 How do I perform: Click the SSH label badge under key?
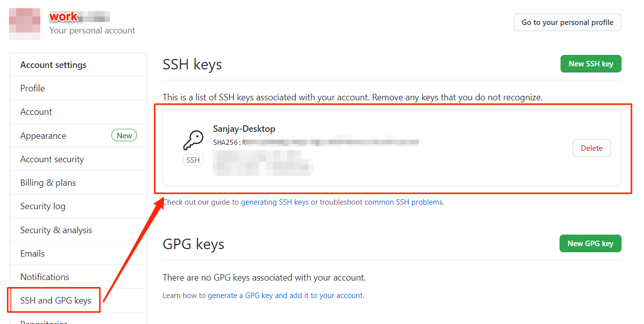tap(193, 160)
